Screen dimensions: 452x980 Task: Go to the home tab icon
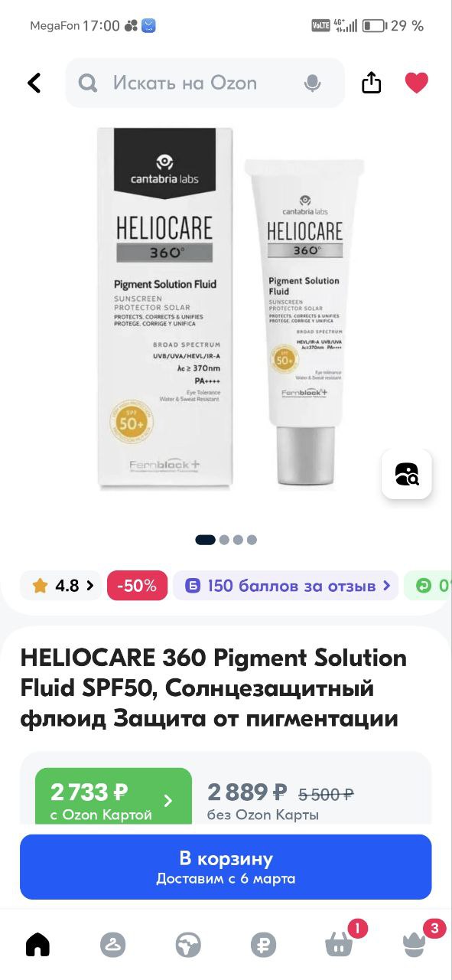37,944
